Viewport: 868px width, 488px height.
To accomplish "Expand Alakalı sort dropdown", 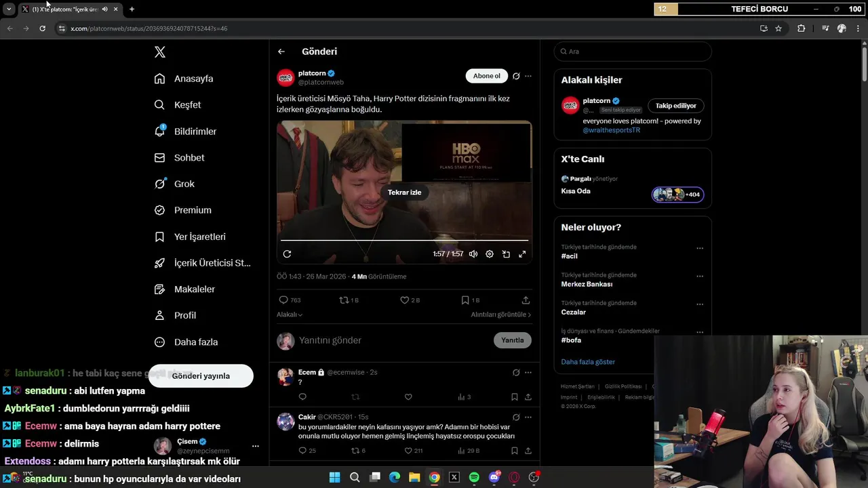I will [290, 314].
